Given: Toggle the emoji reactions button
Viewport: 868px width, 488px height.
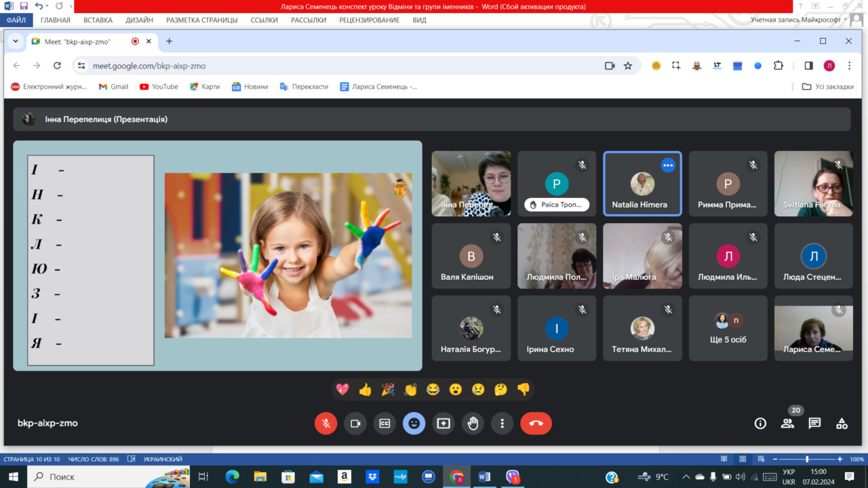Looking at the screenshot, I should [414, 423].
